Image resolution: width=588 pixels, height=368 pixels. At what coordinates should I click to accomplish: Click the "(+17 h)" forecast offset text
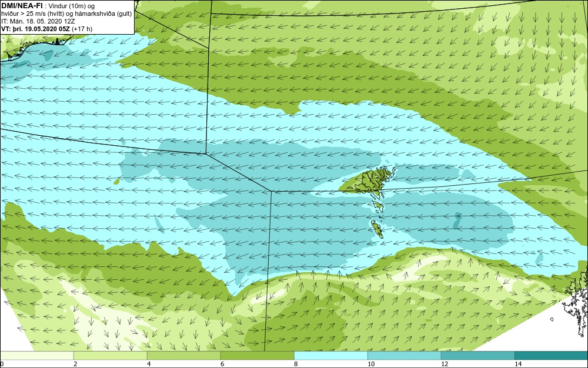(x=82, y=28)
